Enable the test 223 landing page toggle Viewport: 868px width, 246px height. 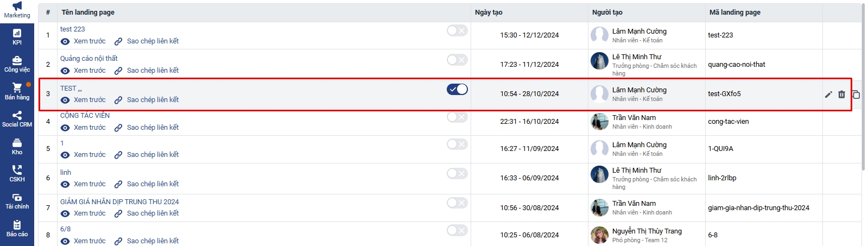(457, 30)
